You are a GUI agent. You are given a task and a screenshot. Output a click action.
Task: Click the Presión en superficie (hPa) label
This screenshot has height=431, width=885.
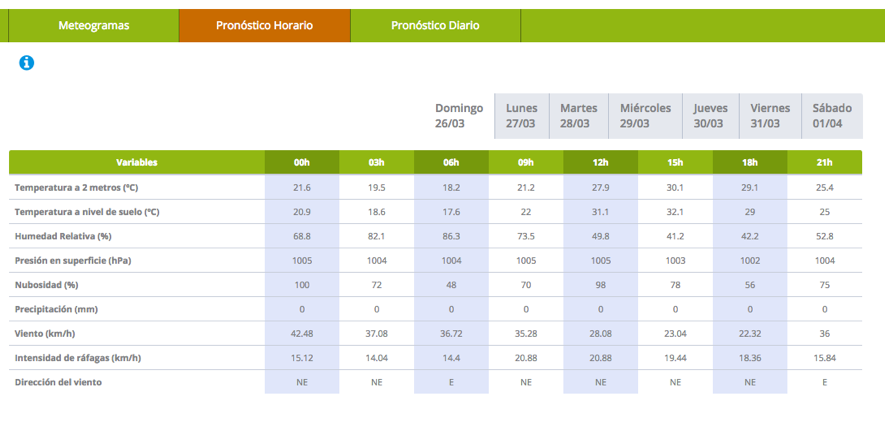(73, 261)
